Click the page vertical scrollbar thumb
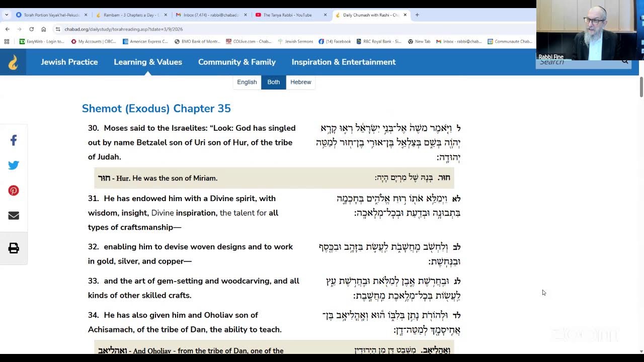 point(641,87)
